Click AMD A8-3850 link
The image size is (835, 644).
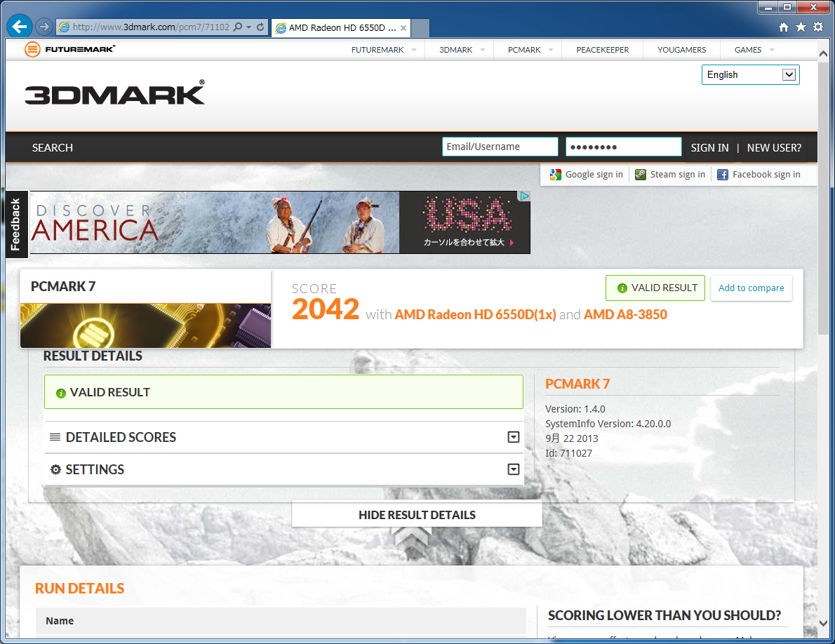625,314
